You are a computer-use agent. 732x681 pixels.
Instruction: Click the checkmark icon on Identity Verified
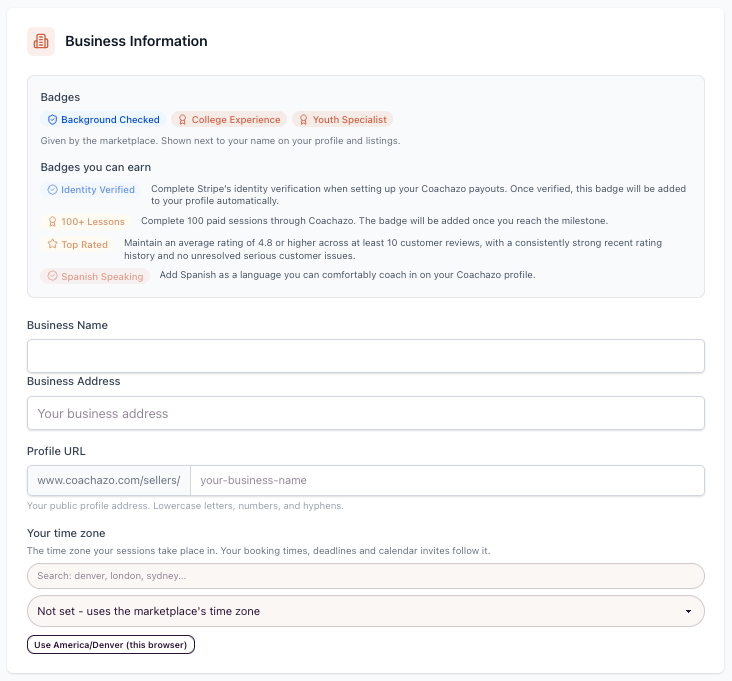pos(52,190)
